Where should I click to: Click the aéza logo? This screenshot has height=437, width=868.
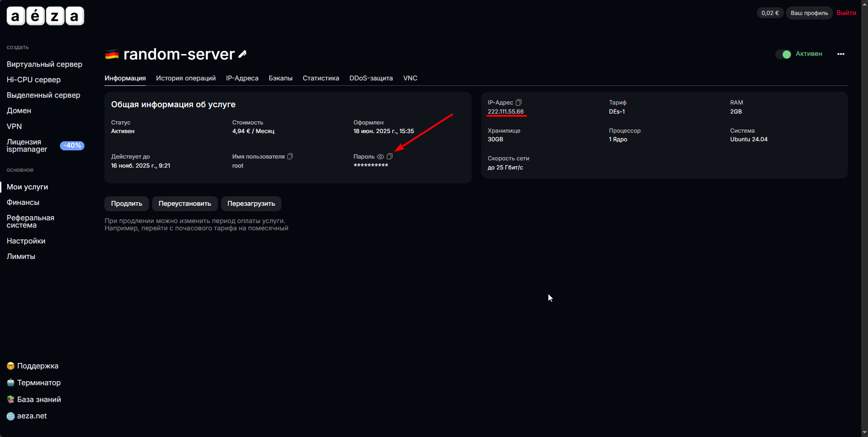45,16
